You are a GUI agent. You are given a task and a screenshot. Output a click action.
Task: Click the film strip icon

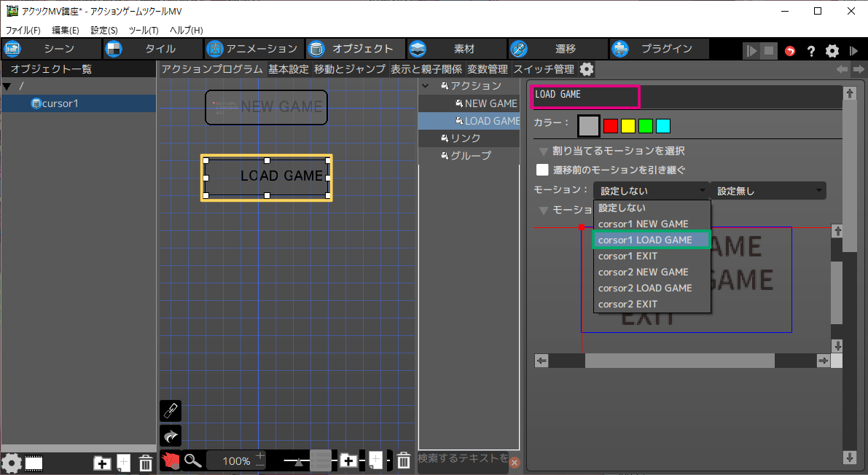[x=34, y=463]
